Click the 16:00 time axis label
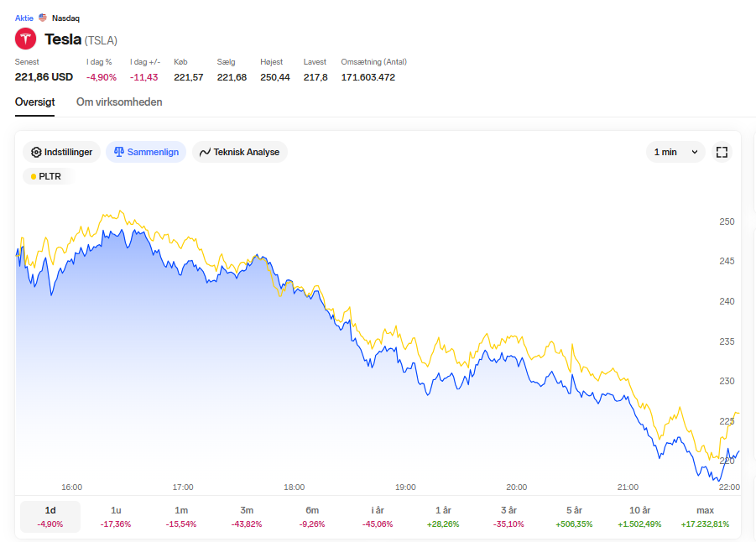This screenshot has height=542, width=756. pos(72,487)
